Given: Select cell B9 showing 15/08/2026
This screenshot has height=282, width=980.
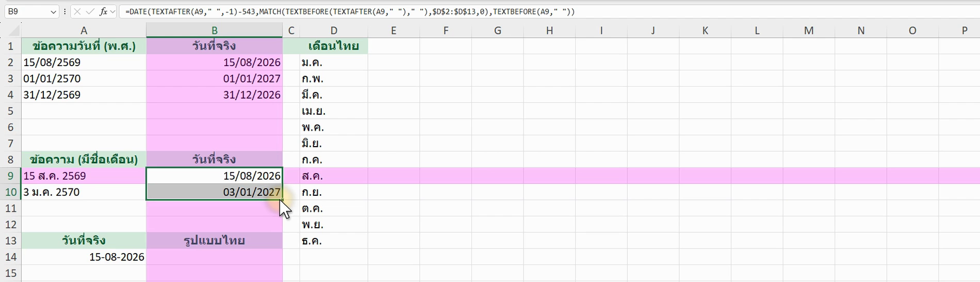Looking at the screenshot, I should click(215, 176).
